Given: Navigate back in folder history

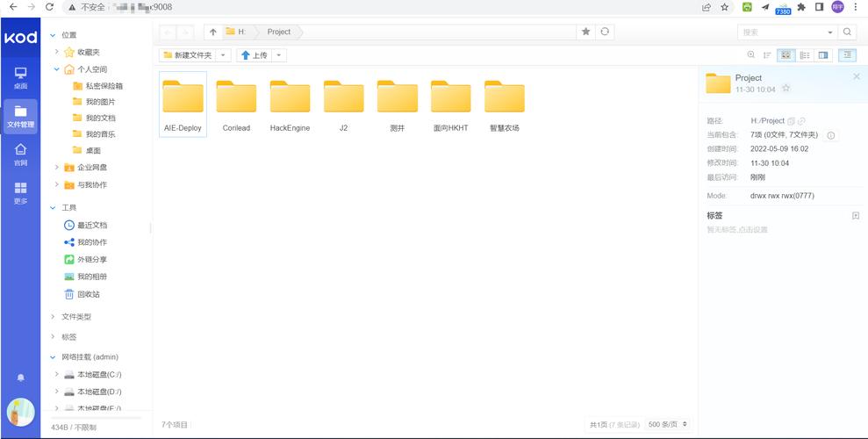Looking at the screenshot, I should click(x=169, y=32).
